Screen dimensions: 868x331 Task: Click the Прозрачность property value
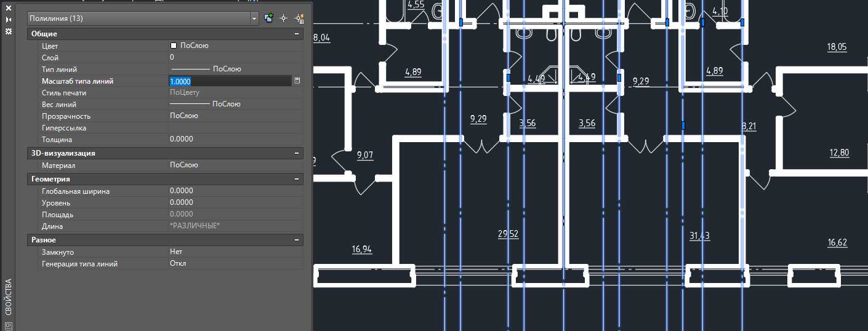236,116
